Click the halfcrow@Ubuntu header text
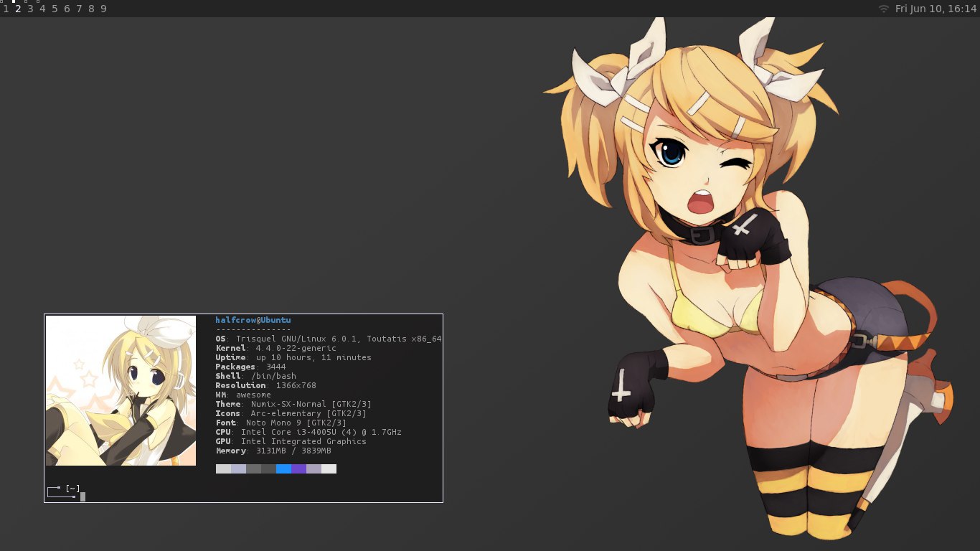The image size is (980, 551). tap(253, 320)
